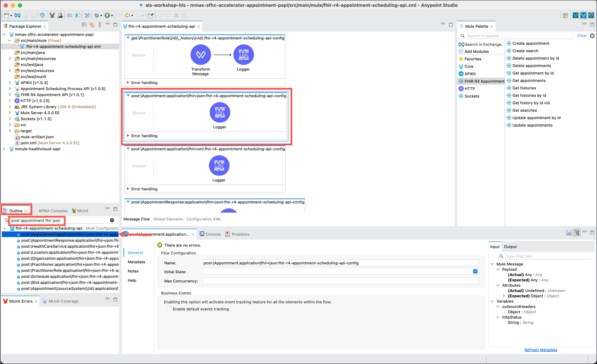This screenshot has width=597, height=364.
Task: Collapse the Variables metadata node
Action: [x=492, y=301]
